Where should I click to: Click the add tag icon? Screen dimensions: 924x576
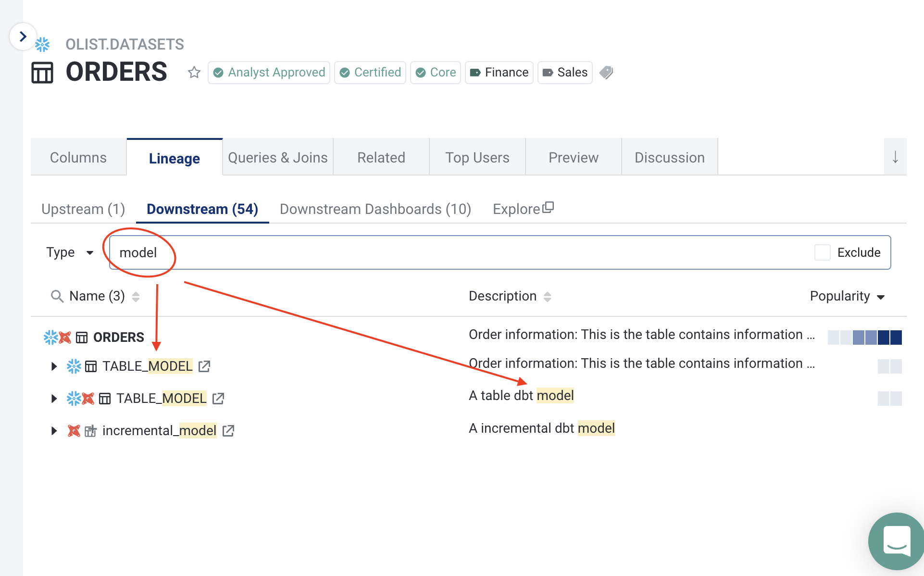coord(607,73)
